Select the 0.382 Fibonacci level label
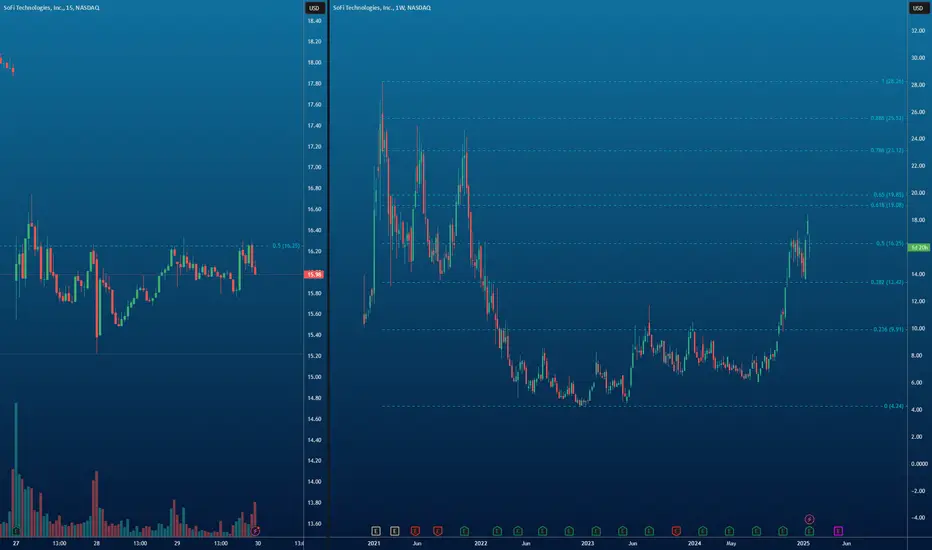 (x=887, y=282)
